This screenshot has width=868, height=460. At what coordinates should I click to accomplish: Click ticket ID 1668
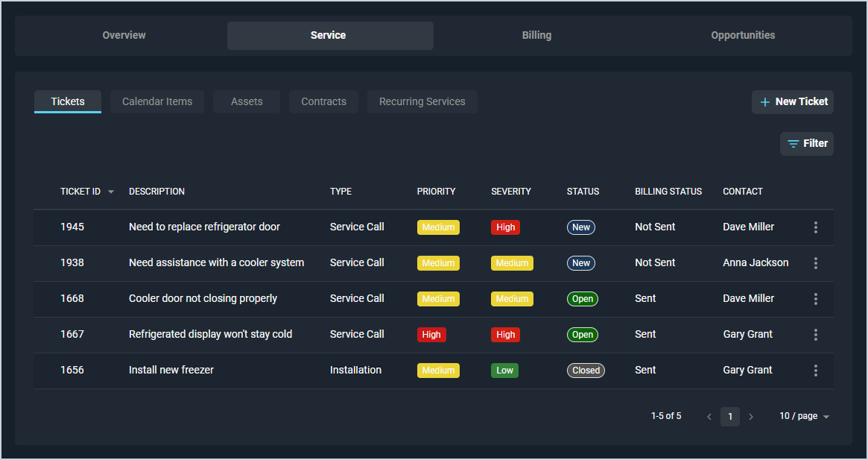[x=72, y=299]
